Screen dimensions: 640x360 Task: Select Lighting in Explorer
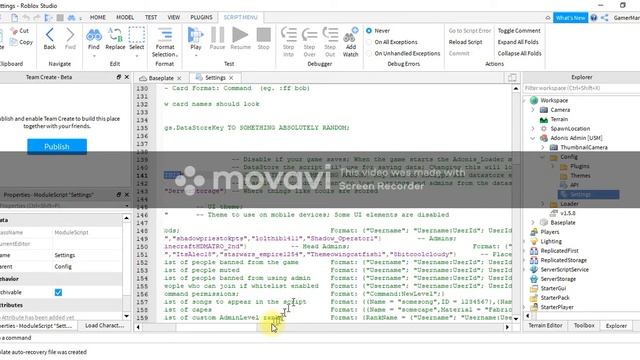[551, 241]
